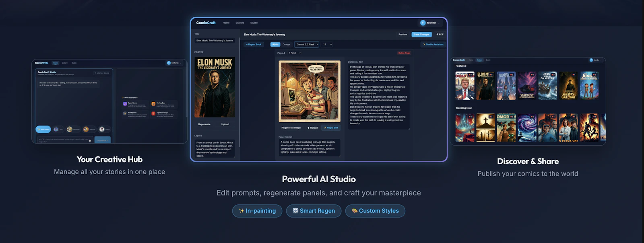Open the founder account chevron in right window
Viewport: 644px width, 243px height.
[601, 60]
